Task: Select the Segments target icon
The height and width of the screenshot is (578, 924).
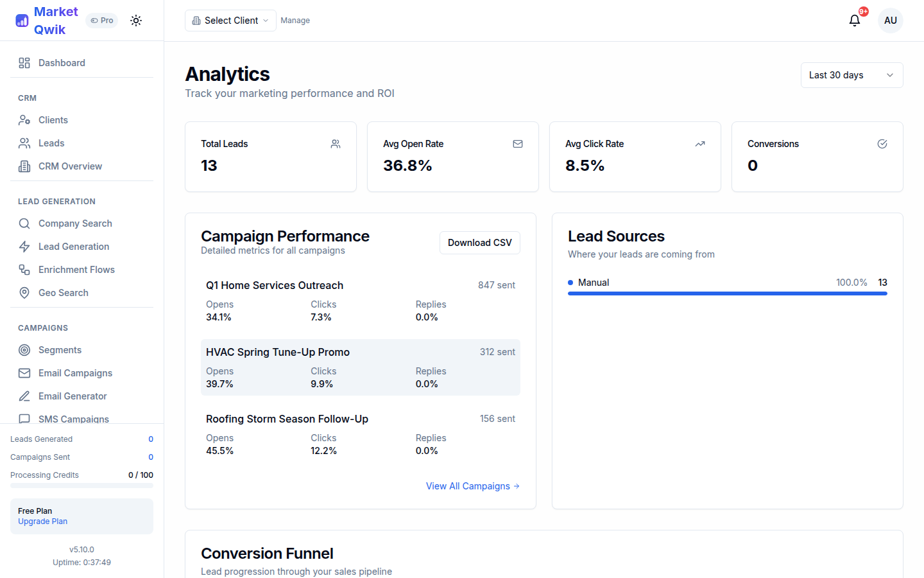Action: tap(24, 349)
